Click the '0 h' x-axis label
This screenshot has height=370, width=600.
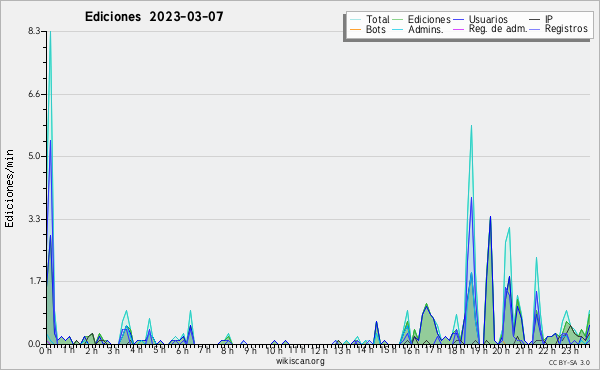click(46, 351)
